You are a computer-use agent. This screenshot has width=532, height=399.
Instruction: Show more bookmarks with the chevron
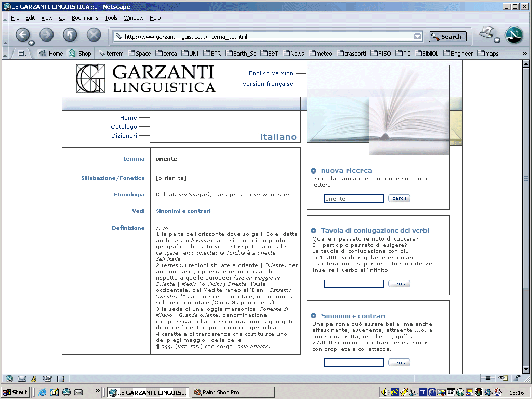(525, 54)
